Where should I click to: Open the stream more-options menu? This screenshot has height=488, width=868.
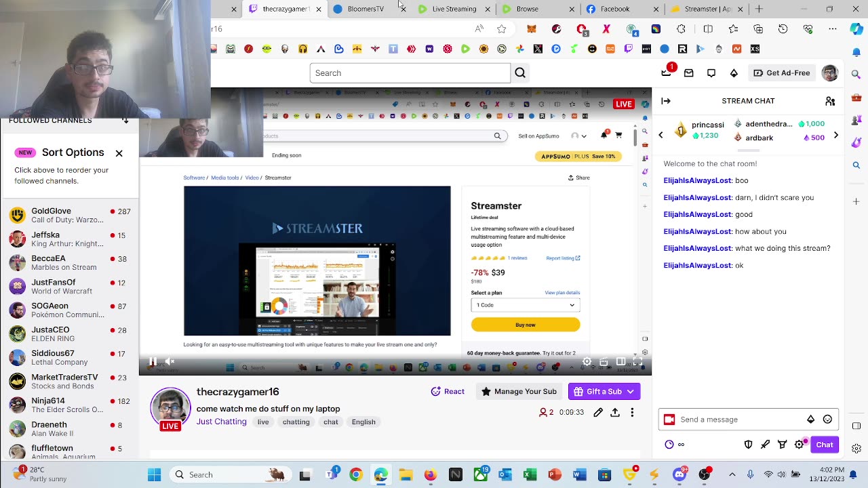click(x=632, y=412)
